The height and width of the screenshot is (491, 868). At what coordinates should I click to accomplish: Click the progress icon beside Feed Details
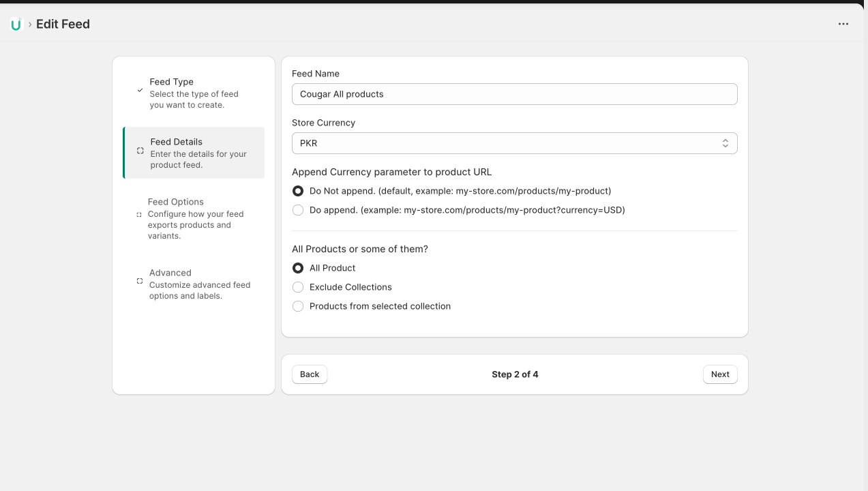click(140, 149)
